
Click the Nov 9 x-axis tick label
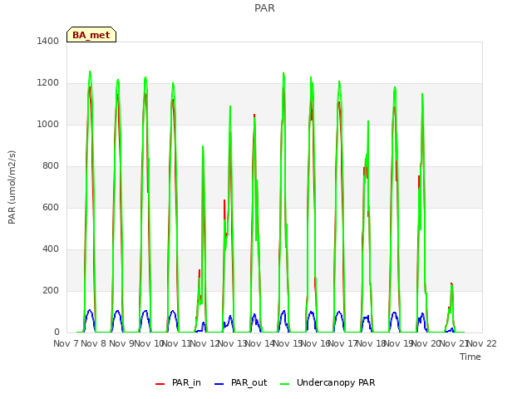click(121, 343)
